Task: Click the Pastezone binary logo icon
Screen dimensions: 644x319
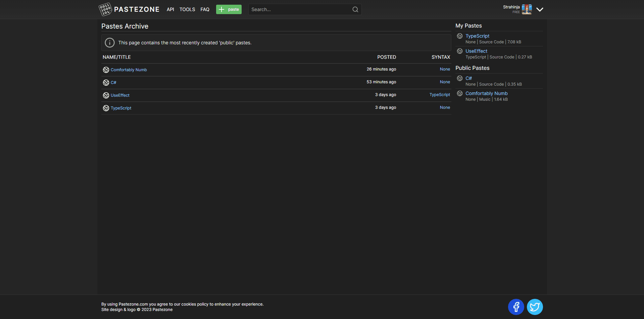Action: tap(105, 9)
